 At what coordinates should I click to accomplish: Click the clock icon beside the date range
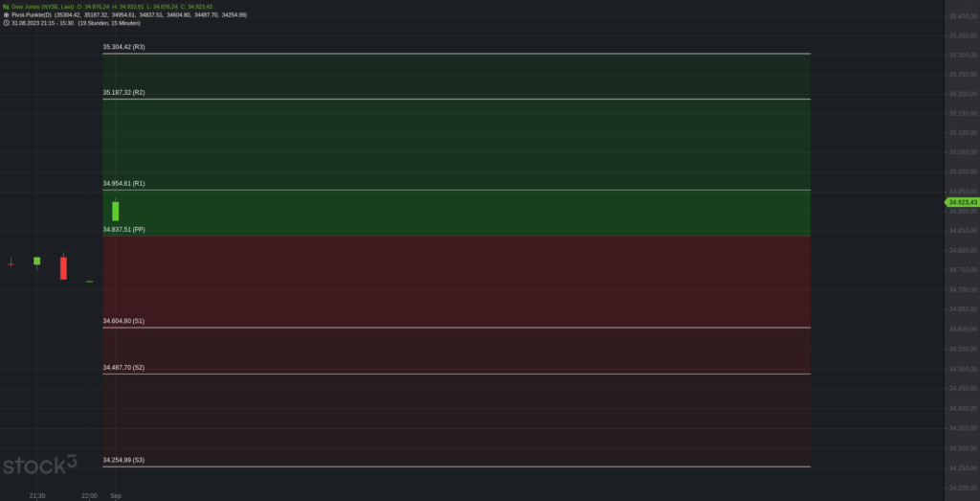[x=7, y=23]
